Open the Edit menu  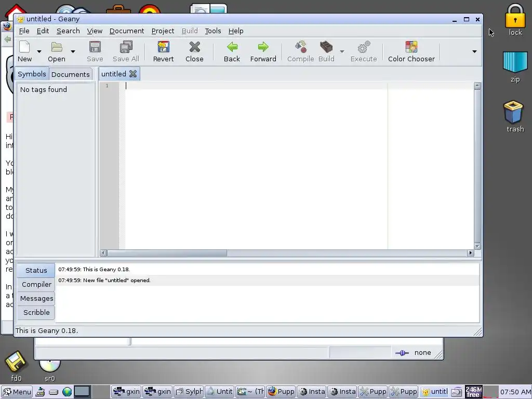43,31
